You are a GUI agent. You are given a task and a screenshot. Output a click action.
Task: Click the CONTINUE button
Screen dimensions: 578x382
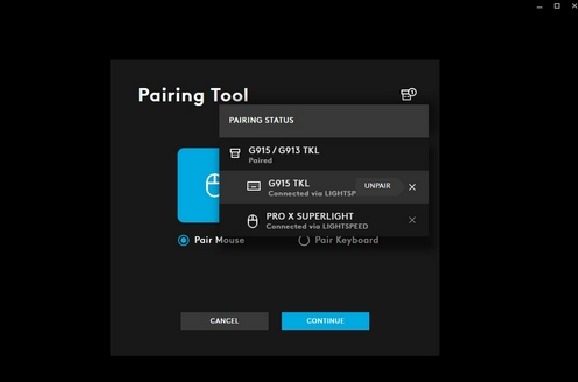(x=325, y=321)
